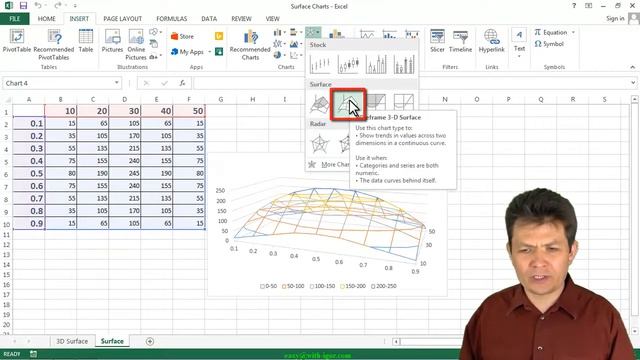640x360 pixels.
Task: Click the Save icon in quick access toolbar
Action: tap(23, 6)
